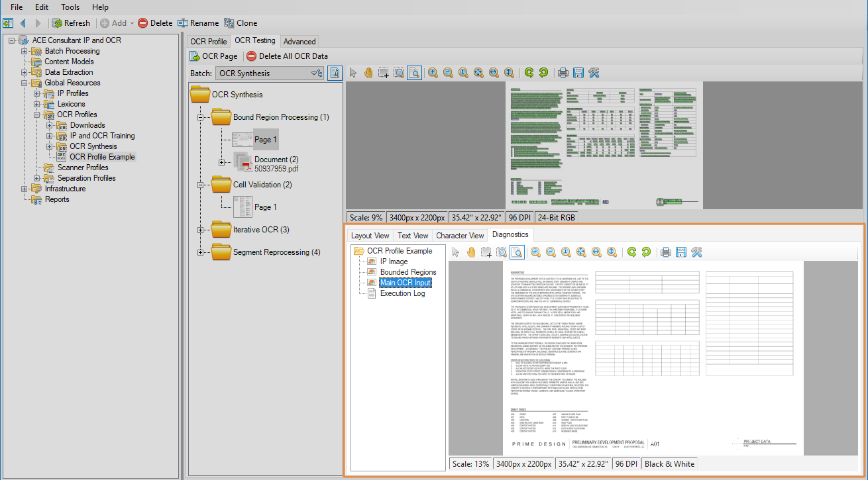Toggle the document view button beside Batch dropdown
Screen dimensions: 868x480
335,73
